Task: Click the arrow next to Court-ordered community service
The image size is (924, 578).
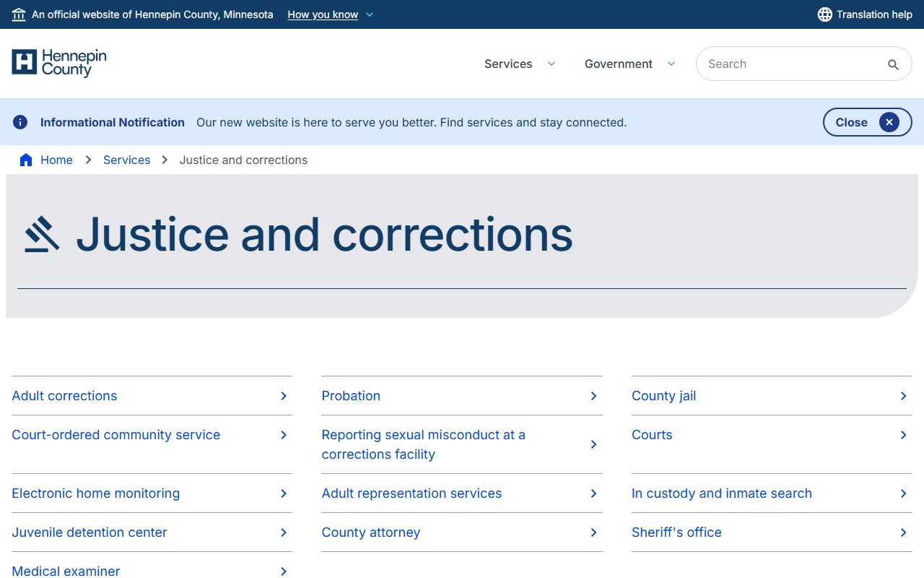Action: click(x=284, y=435)
